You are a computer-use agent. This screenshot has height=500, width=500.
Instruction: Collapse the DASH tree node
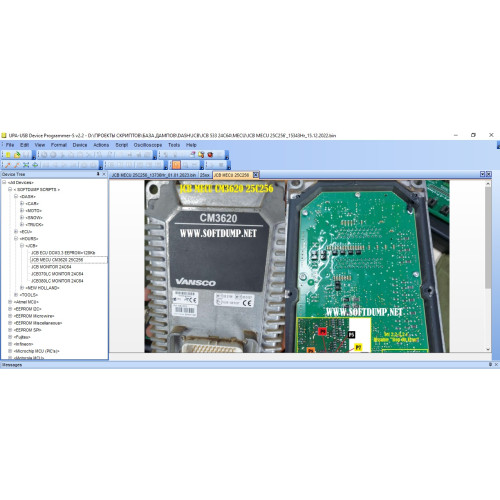pyautogui.click(x=16, y=196)
